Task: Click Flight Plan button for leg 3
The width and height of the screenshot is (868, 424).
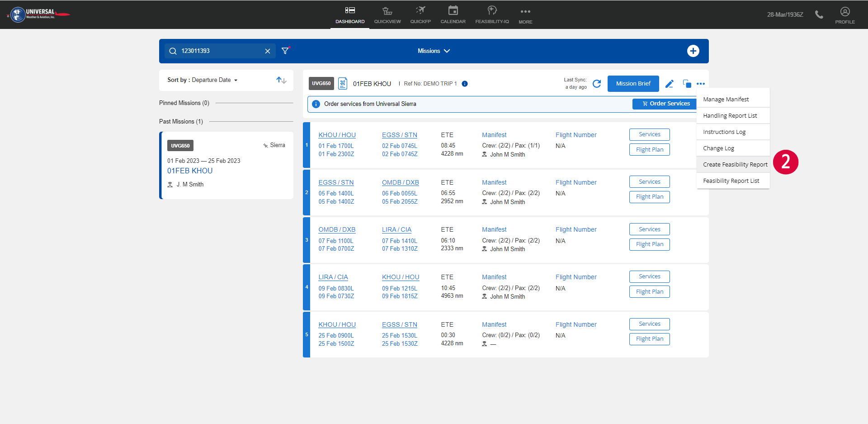Action: tap(650, 244)
